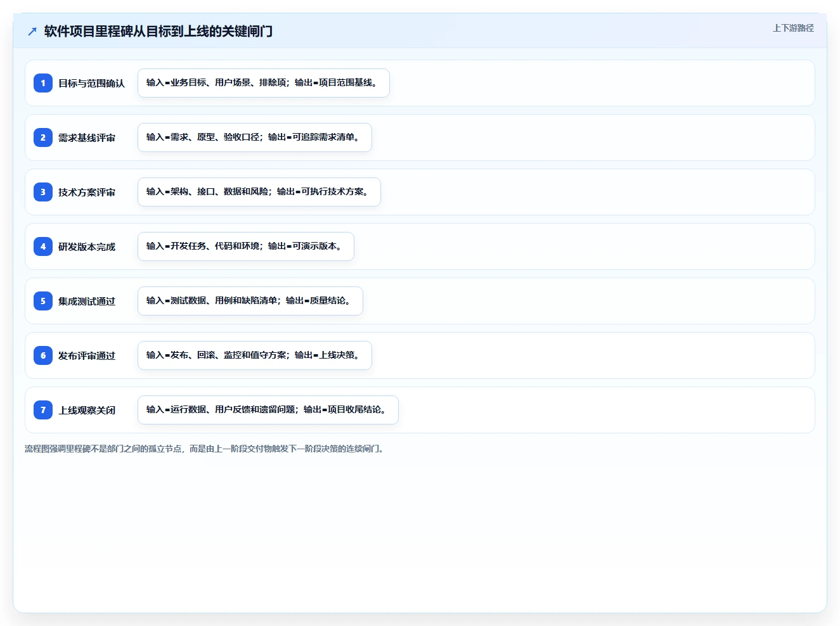The image size is (840, 626).
Task: Click the box with 输出=上线决策
Action: [x=255, y=355]
